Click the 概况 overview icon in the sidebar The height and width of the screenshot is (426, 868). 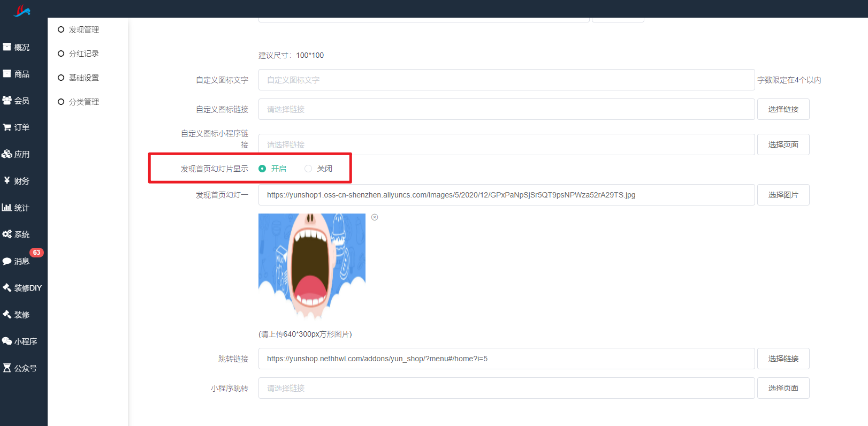click(7, 47)
